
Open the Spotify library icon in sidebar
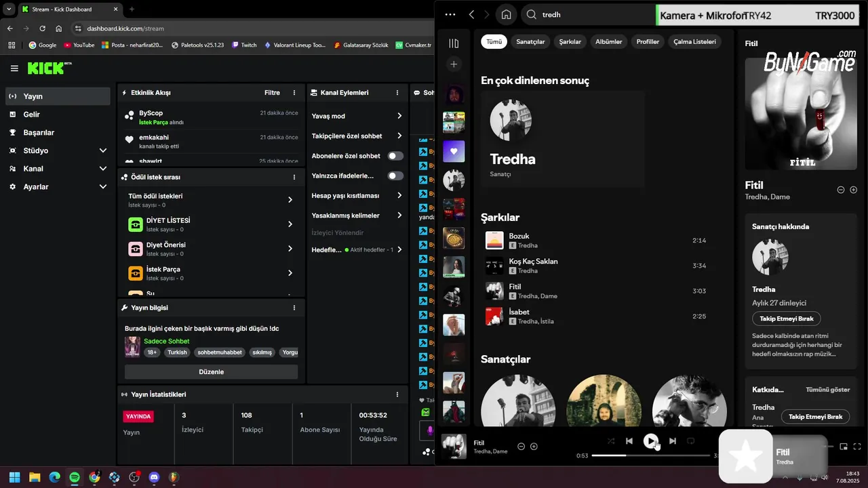click(x=454, y=43)
